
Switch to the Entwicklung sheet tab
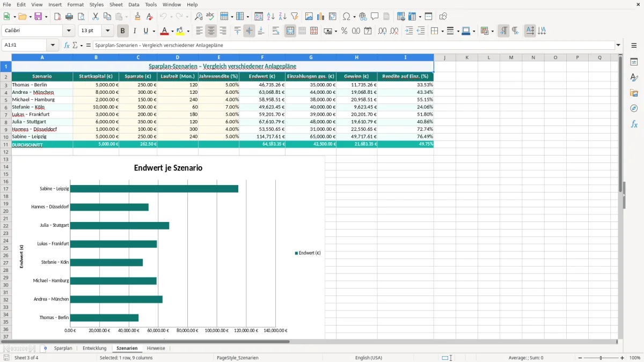click(x=94, y=348)
